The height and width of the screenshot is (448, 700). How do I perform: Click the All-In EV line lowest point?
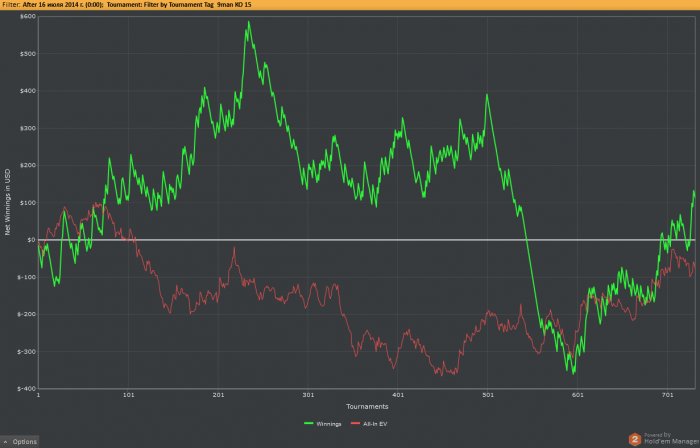click(x=442, y=375)
